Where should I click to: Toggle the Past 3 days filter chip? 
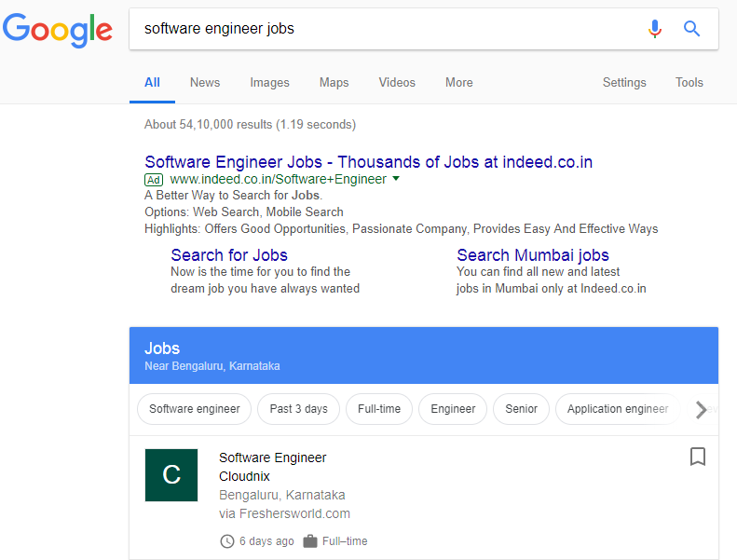298,409
